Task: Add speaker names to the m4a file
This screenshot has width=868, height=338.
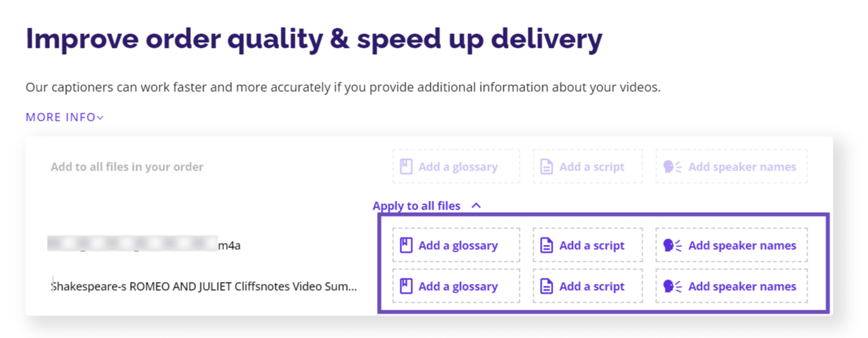Action: click(x=731, y=245)
